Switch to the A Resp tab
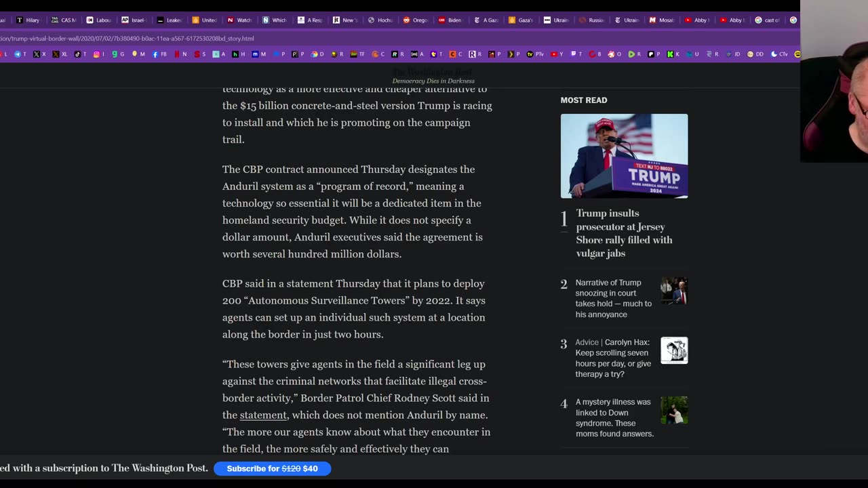This screenshot has height=488, width=868. (x=311, y=20)
